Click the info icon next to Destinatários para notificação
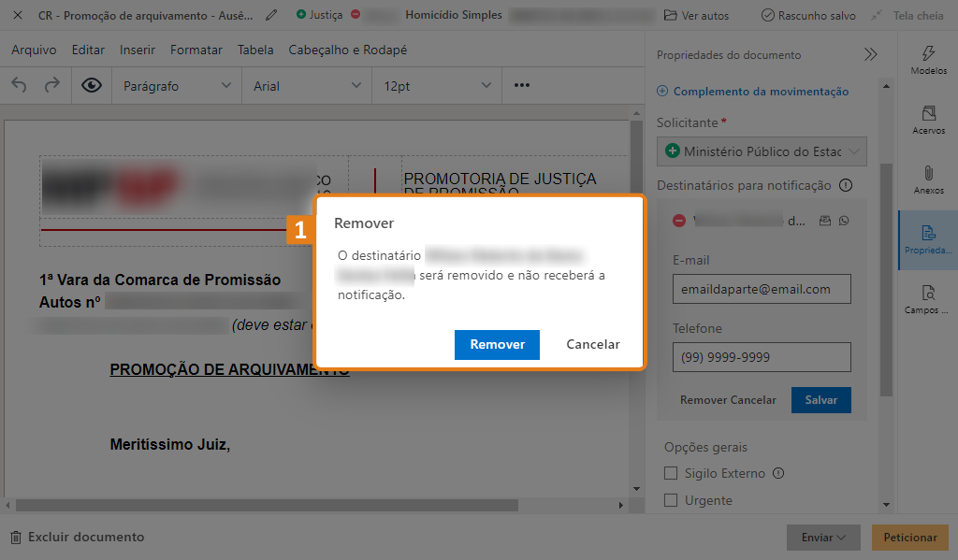 point(846,185)
